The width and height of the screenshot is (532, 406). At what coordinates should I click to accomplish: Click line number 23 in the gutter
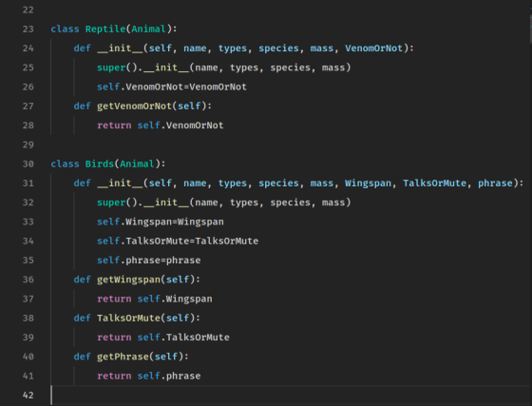28,29
